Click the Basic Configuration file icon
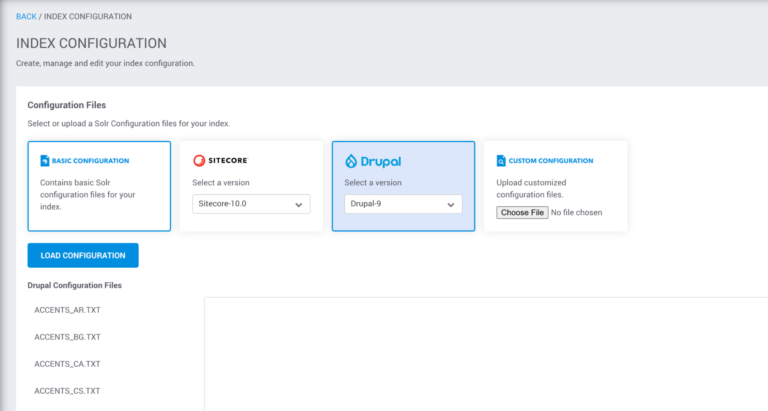The width and height of the screenshot is (768, 411). pos(45,160)
